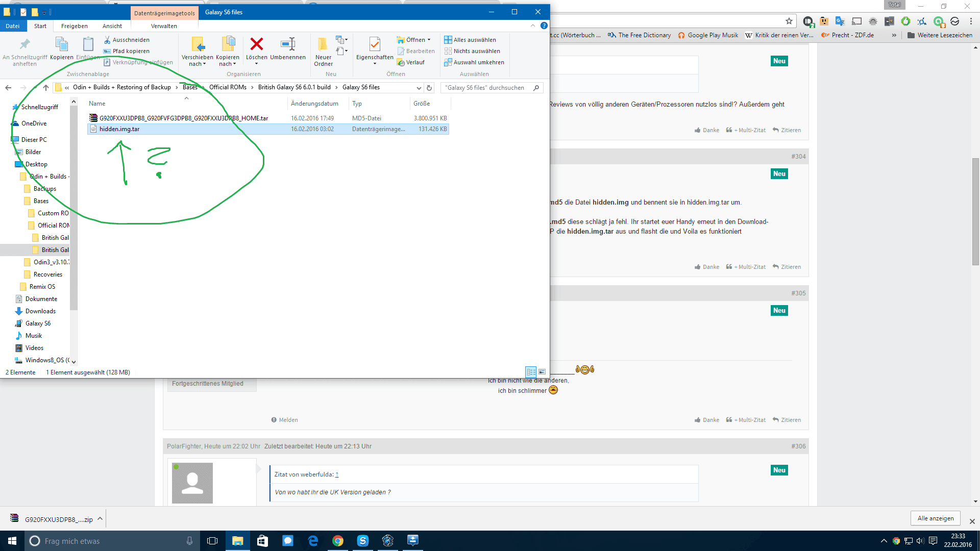Open the Weitere Lesezeichen folder
Viewport: 980px width, 551px height.
coord(940,35)
